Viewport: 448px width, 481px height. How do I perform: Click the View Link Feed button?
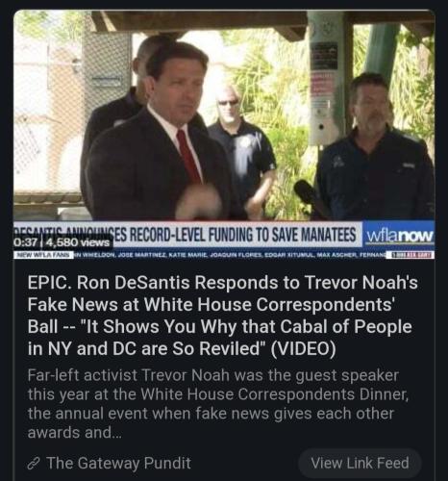(x=360, y=463)
